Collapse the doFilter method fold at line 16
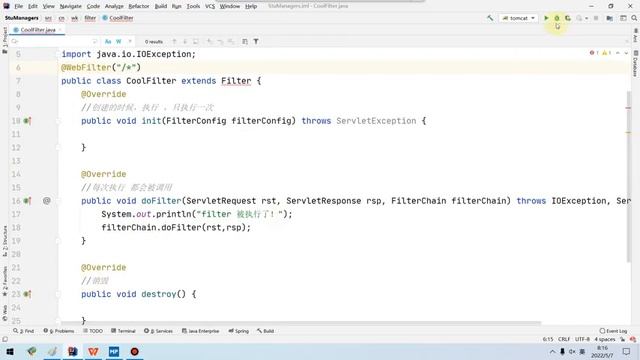The height and width of the screenshot is (360, 640). 58,201
